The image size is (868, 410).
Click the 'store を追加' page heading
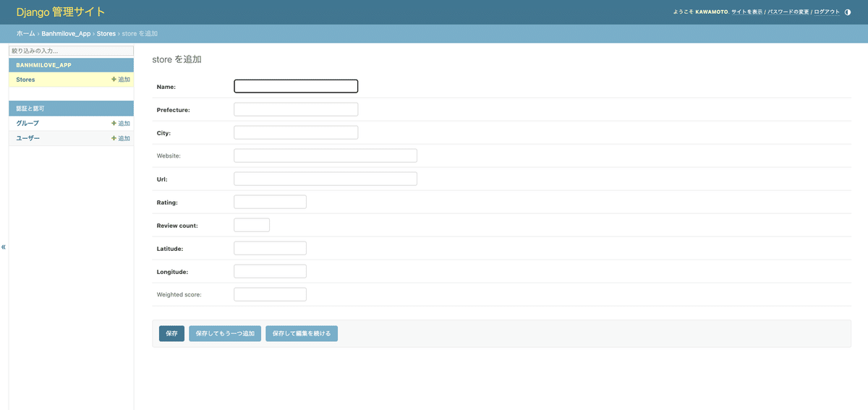pyautogui.click(x=176, y=59)
